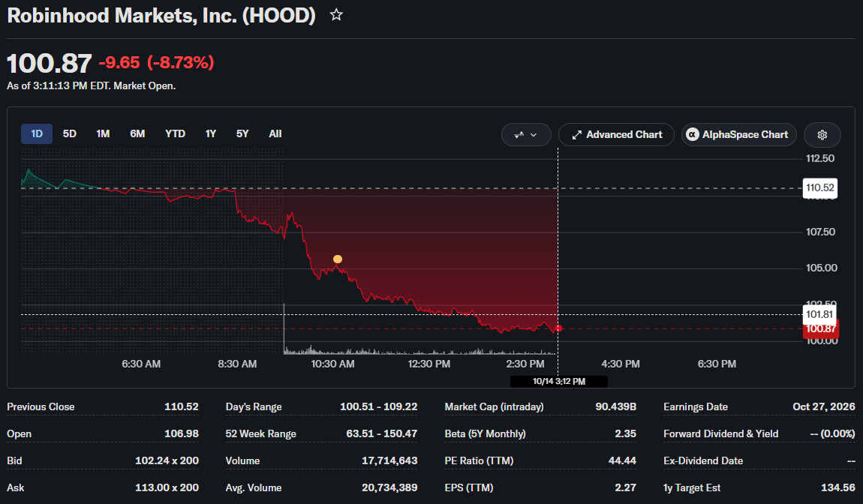This screenshot has height=504, width=863.
Task: Switch chart to 6M range
Action: [x=137, y=133]
